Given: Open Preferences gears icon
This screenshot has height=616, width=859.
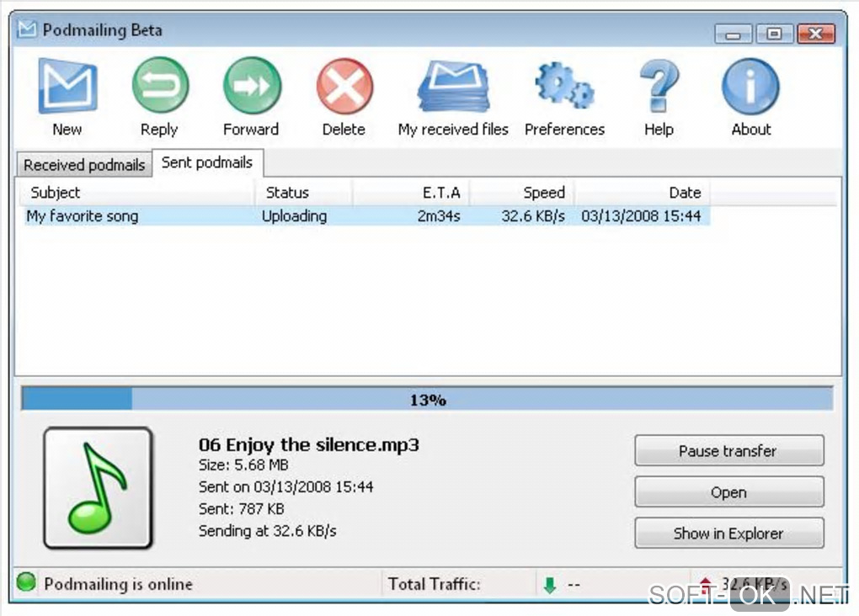Looking at the screenshot, I should (x=565, y=85).
